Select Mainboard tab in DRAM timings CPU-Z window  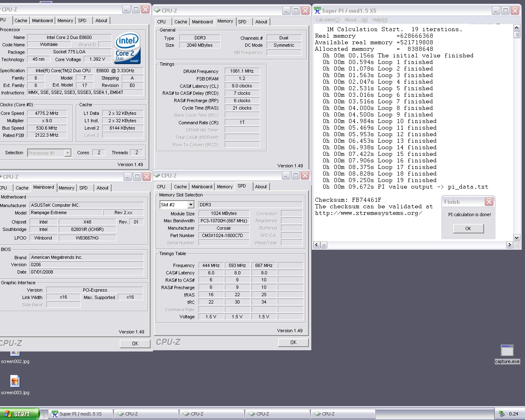202,22
